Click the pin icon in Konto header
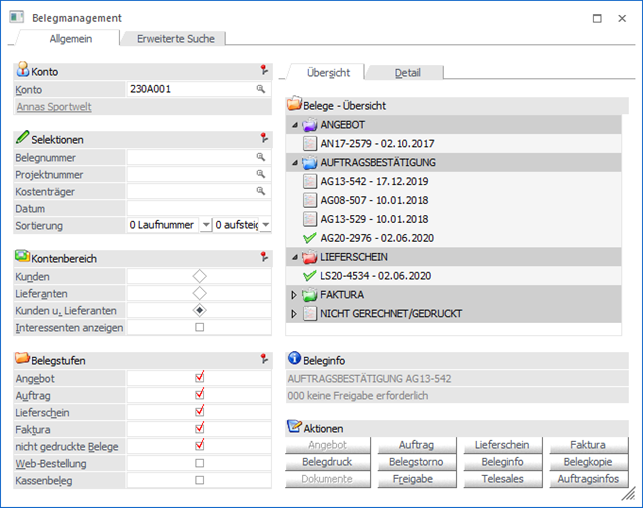Image resolution: width=643 pixels, height=508 pixels. click(x=264, y=70)
